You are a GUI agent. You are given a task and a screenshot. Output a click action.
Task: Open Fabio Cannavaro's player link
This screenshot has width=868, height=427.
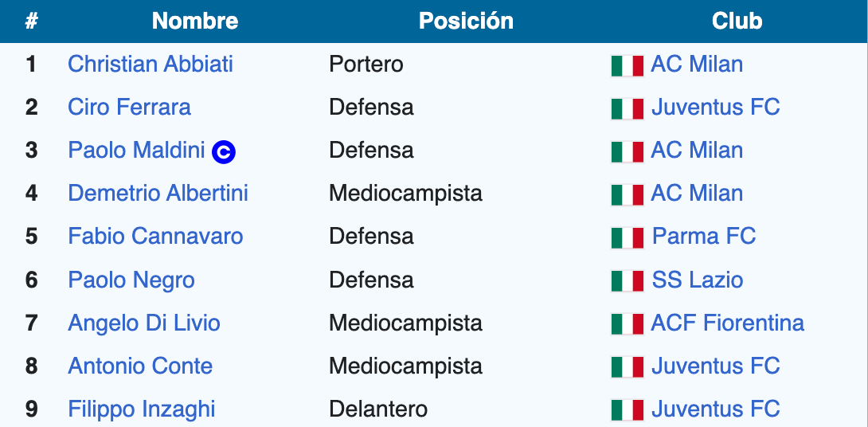click(x=155, y=236)
